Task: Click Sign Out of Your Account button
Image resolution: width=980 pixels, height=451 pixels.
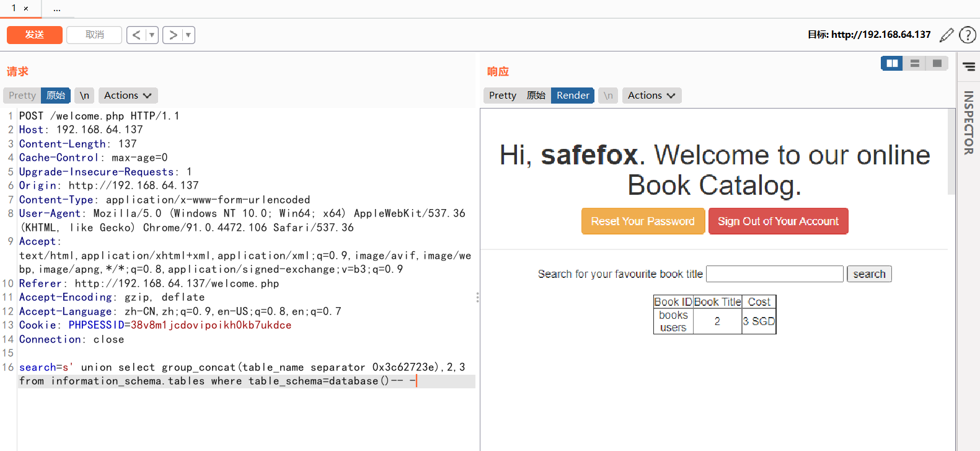Action: pyautogui.click(x=778, y=221)
